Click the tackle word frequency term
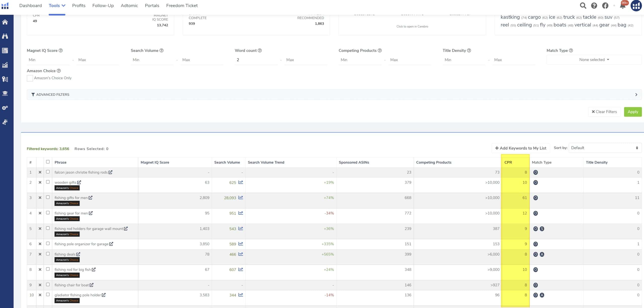The image size is (644, 308). [x=589, y=17]
